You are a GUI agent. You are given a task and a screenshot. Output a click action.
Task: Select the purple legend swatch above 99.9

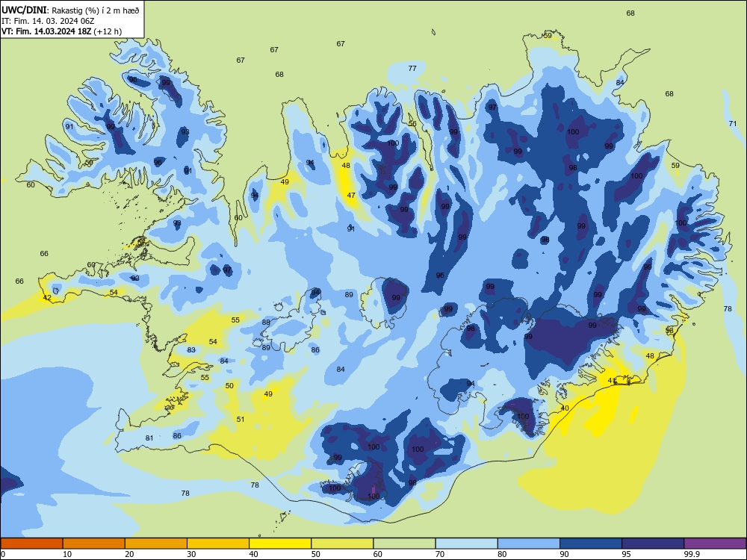pyautogui.click(x=715, y=544)
